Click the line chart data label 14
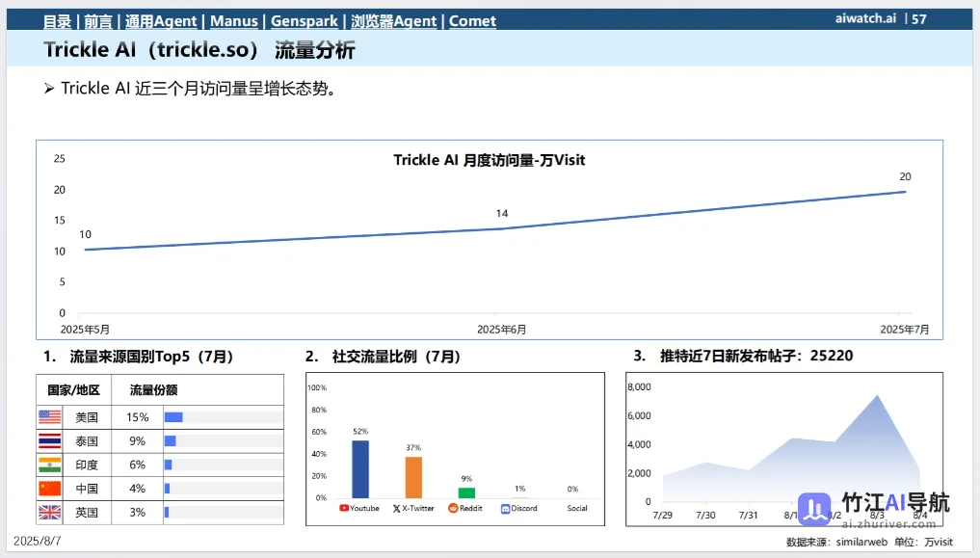The width and height of the screenshot is (980, 558). tap(502, 214)
